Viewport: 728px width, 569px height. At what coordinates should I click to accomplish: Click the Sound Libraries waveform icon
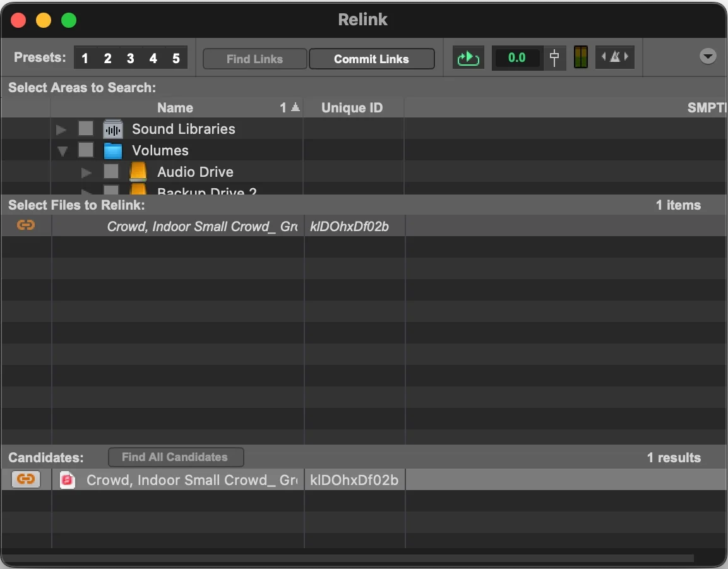113,129
